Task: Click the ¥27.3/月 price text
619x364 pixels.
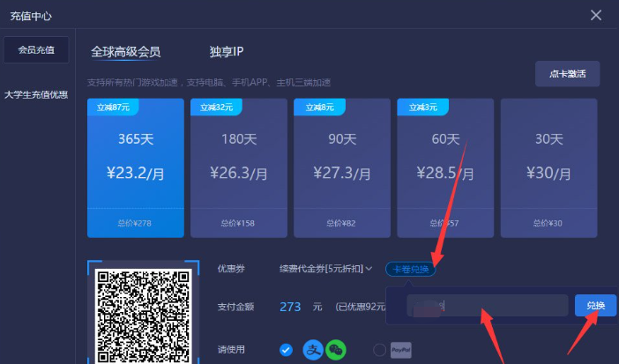Action: point(342,174)
